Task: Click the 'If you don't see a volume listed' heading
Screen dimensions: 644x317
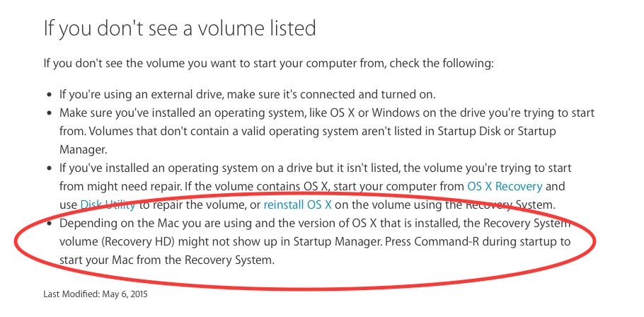Action: pyautogui.click(x=180, y=28)
